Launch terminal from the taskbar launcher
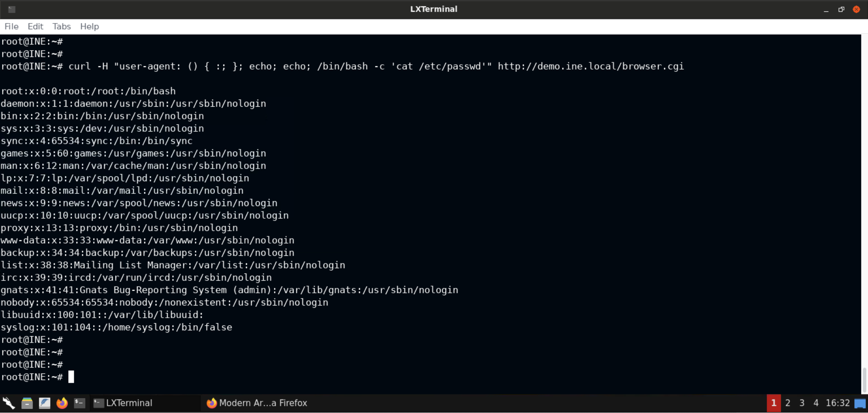This screenshot has width=868, height=413. 80,403
